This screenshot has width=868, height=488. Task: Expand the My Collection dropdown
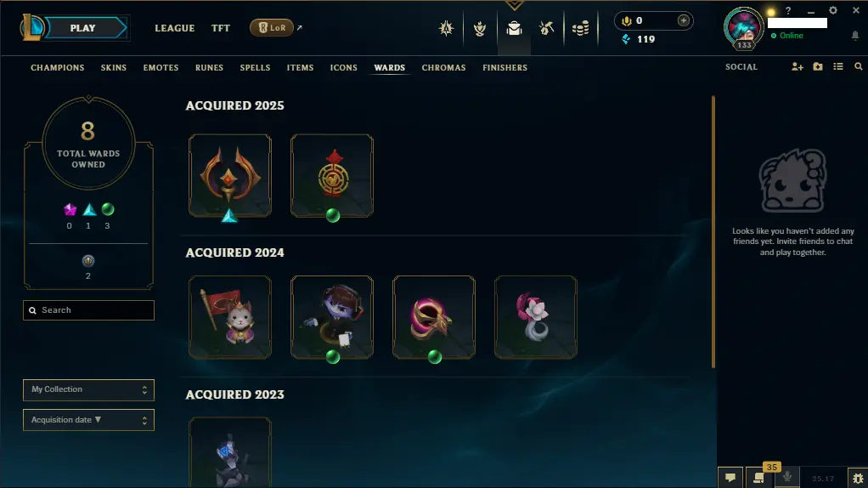click(88, 389)
